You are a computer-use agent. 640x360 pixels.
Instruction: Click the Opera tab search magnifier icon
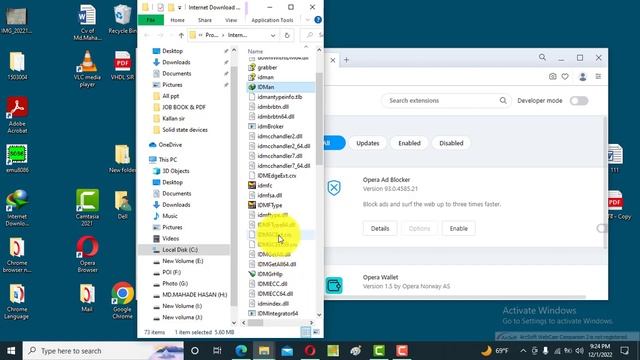542,58
